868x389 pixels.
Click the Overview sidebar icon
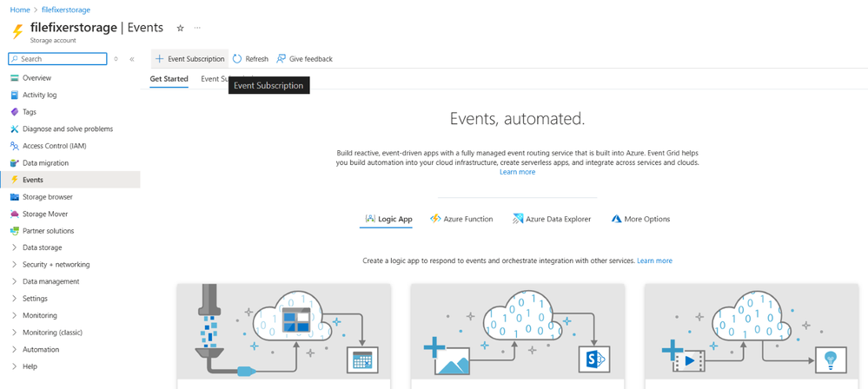click(x=15, y=78)
